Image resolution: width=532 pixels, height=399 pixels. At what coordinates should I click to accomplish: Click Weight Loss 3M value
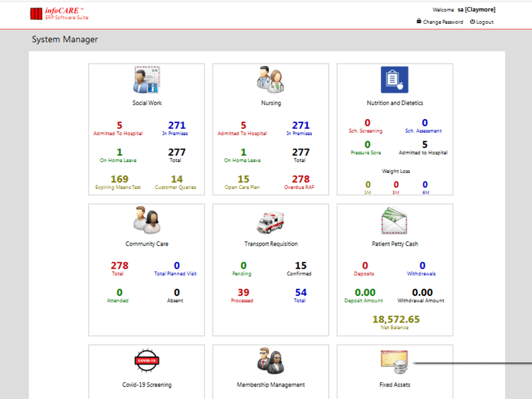click(396, 185)
